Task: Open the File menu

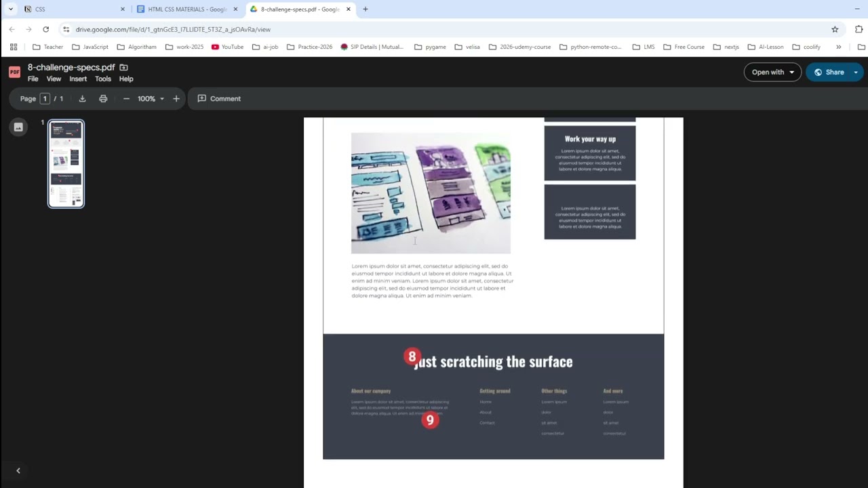Action: tap(33, 79)
